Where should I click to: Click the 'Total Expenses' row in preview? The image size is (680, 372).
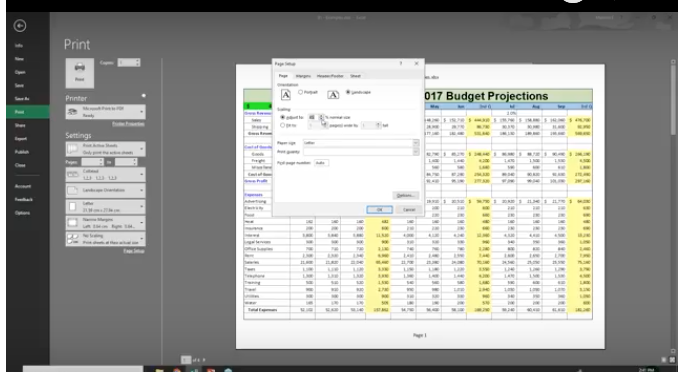pos(418,310)
